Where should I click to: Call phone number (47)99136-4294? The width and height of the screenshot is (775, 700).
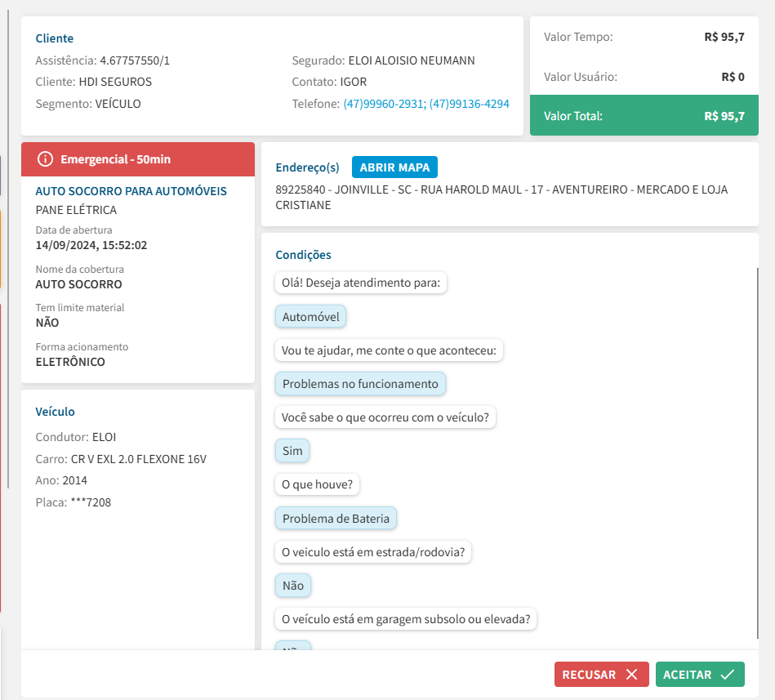tap(470, 104)
